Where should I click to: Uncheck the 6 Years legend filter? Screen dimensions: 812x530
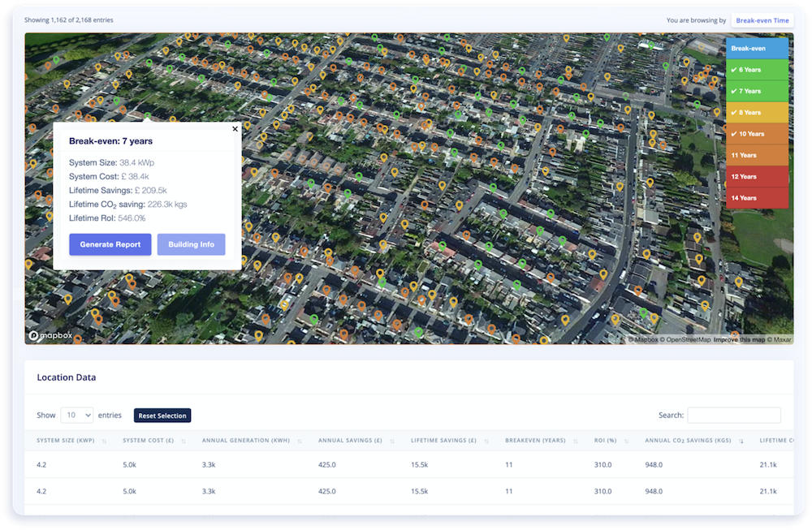pyautogui.click(x=756, y=70)
